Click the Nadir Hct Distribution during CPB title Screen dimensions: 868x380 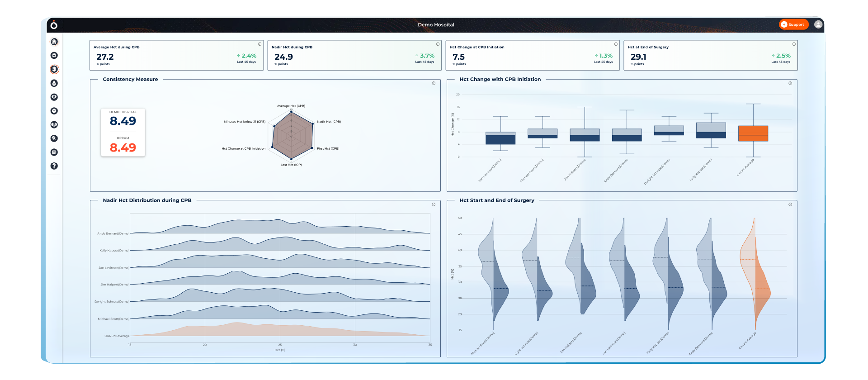coord(147,200)
